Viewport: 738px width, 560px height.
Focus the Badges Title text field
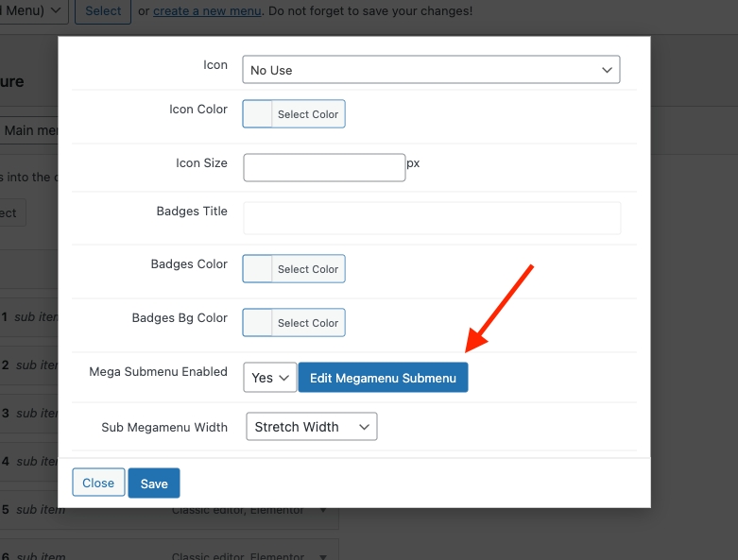(432, 217)
